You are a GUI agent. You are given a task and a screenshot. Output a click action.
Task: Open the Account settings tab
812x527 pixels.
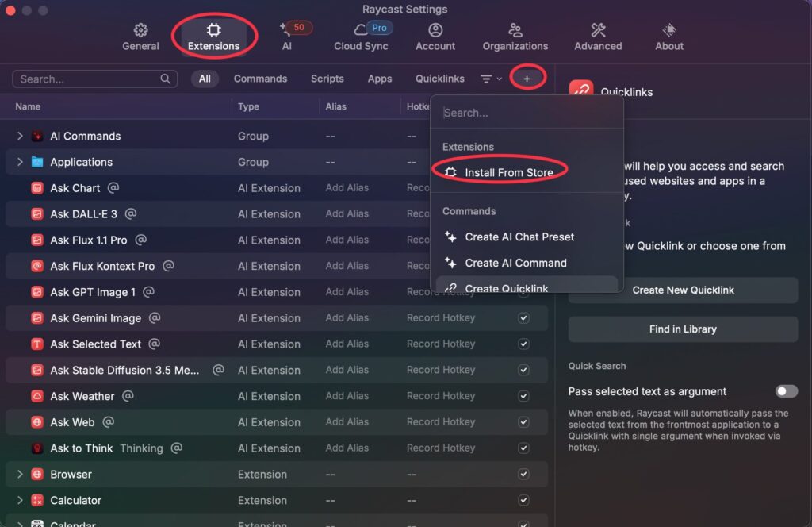[x=435, y=37]
